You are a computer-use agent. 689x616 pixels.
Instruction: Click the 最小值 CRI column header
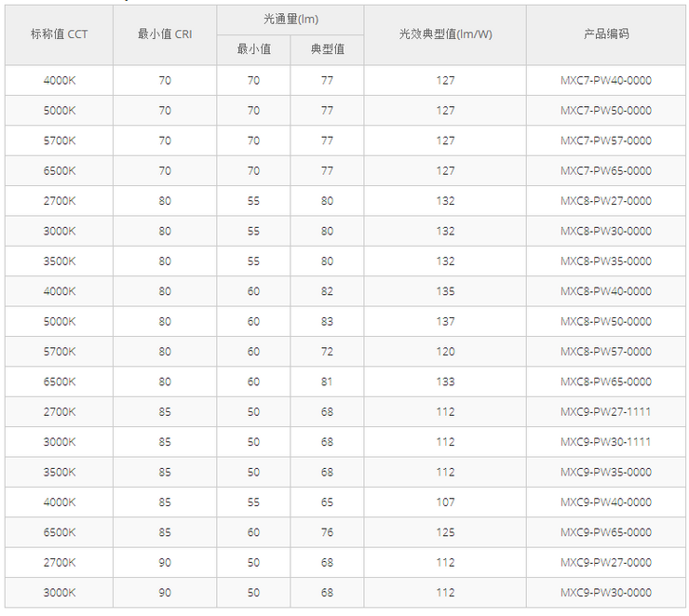click(x=165, y=34)
